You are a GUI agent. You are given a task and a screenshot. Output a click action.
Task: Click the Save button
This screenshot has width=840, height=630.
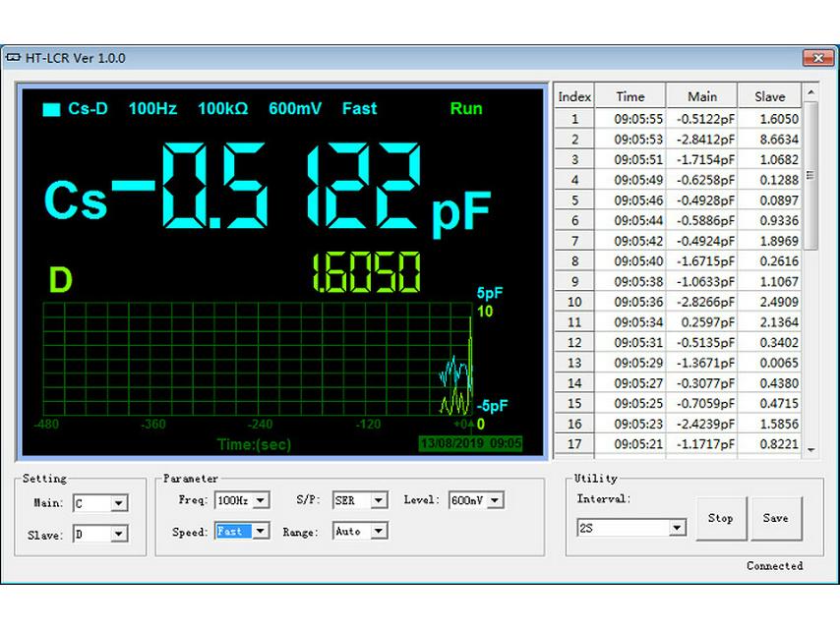tap(777, 518)
